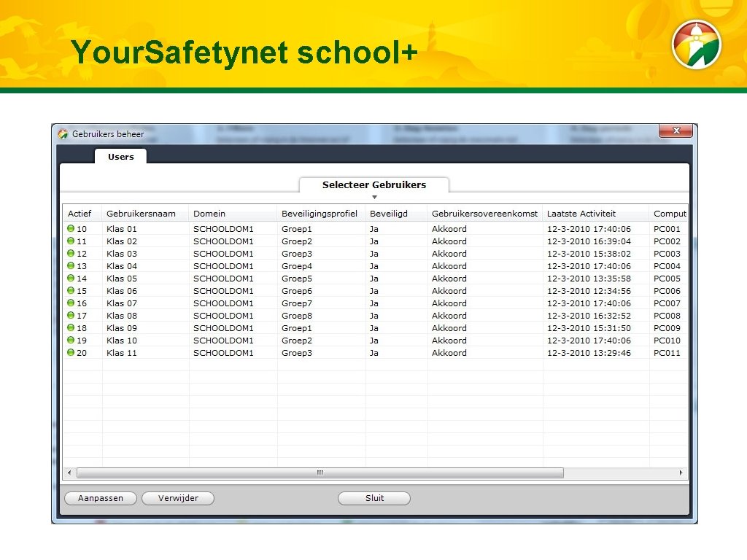
Task: Open the Selecteer Gebruikers tab
Action: [374, 184]
